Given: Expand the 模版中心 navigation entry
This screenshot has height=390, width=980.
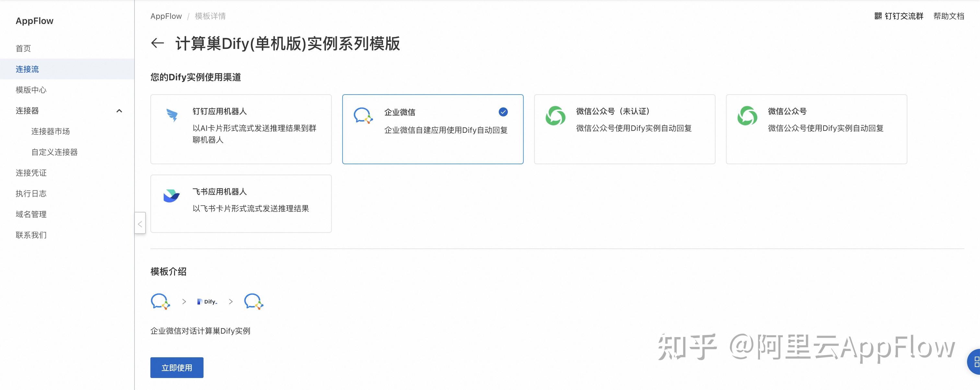Looking at the screenshot, I should [x=31, y=90].
